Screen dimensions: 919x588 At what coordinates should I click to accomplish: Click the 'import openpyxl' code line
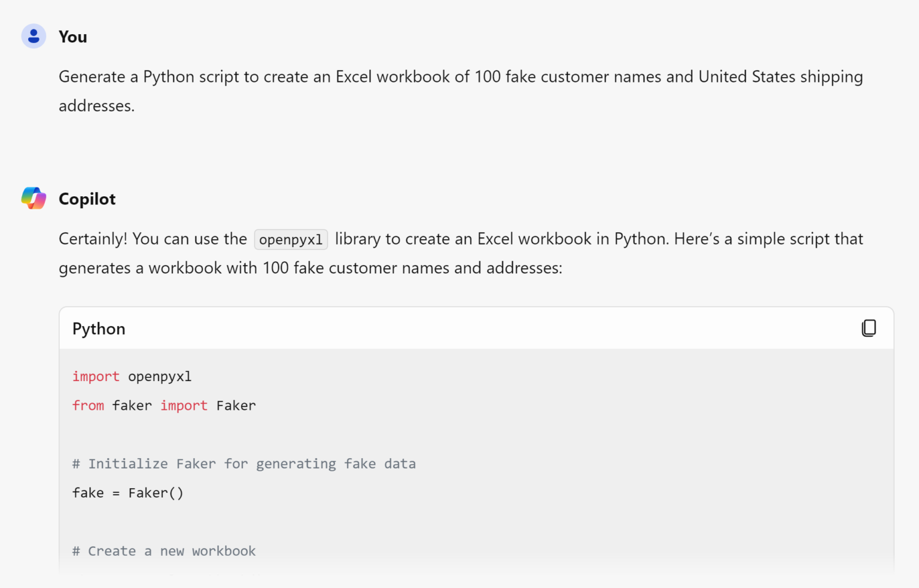(x=132, y=376)
